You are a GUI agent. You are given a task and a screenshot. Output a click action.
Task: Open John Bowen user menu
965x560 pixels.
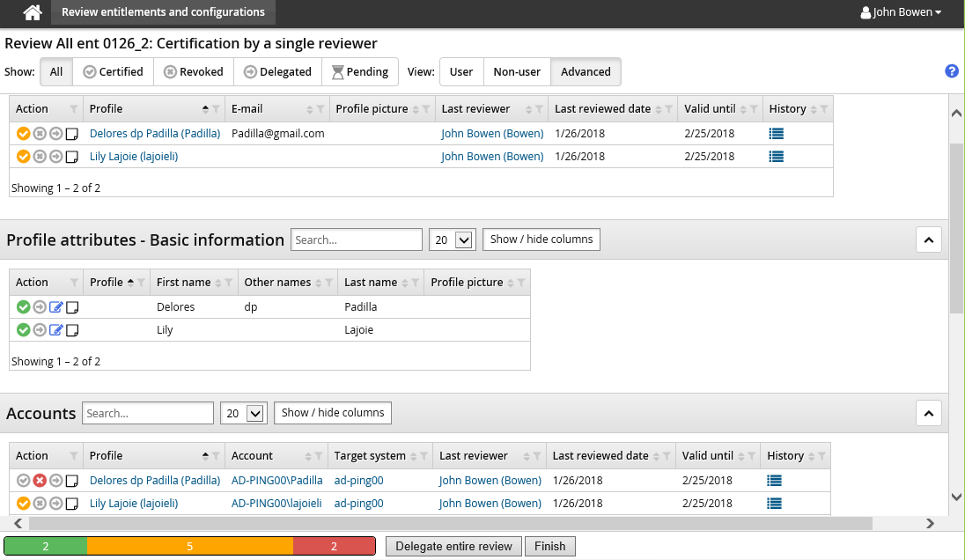click(901, 12)
